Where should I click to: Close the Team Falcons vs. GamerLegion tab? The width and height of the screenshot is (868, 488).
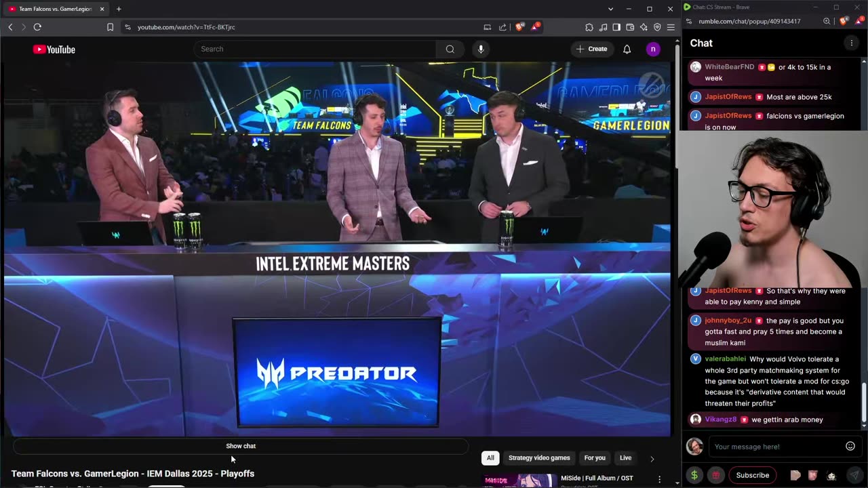[x=102, y=9]
